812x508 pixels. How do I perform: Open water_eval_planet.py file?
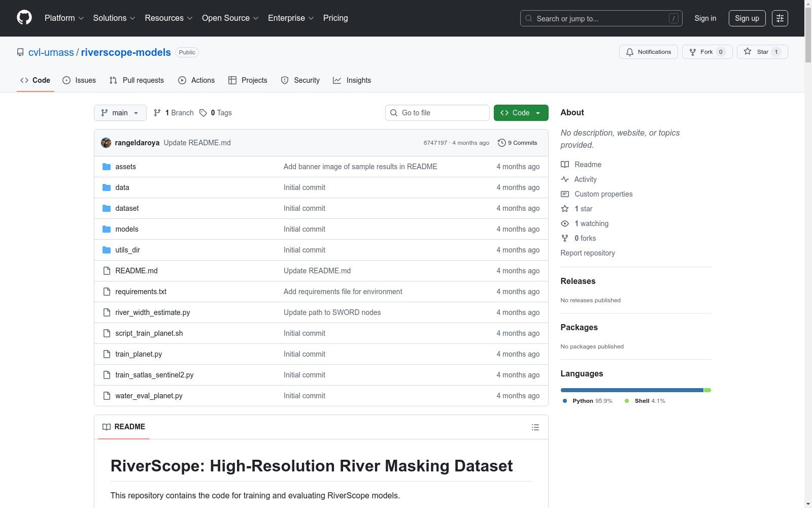pos(149,396)
